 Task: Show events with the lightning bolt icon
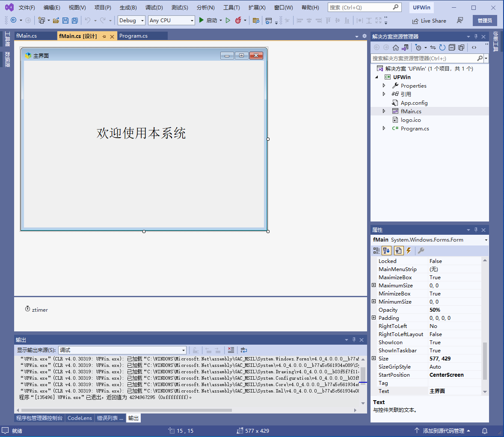pos(409,251)
